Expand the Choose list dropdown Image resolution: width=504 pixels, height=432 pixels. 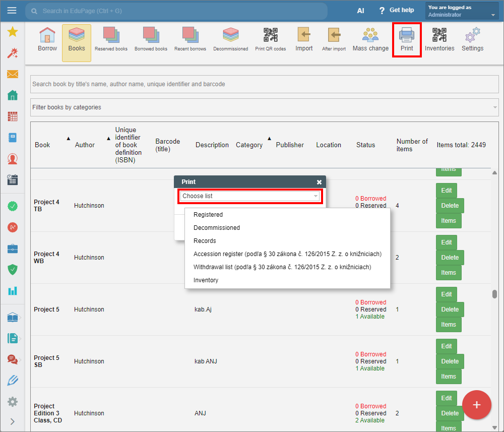tap(250, 196)
